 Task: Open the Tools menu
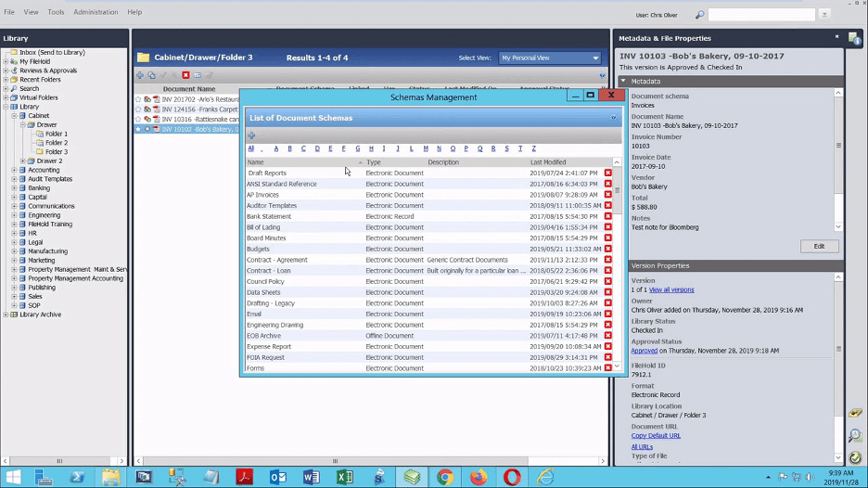[56, 12]
